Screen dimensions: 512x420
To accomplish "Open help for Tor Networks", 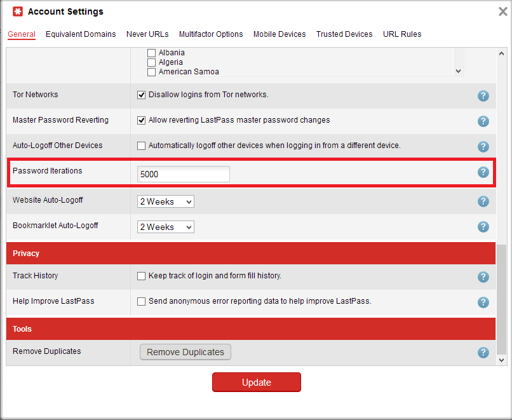I will [x=483, y=96].
